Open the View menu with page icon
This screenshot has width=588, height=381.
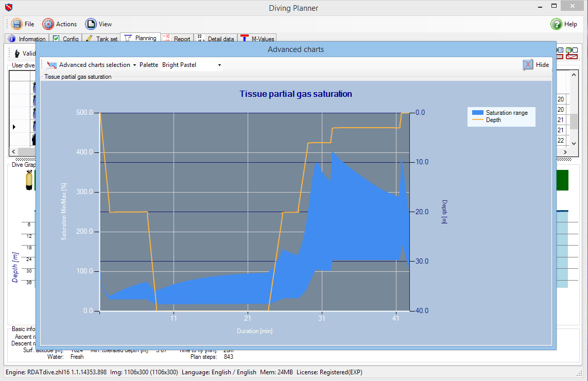pyautogui.click(x=98, y=24)
